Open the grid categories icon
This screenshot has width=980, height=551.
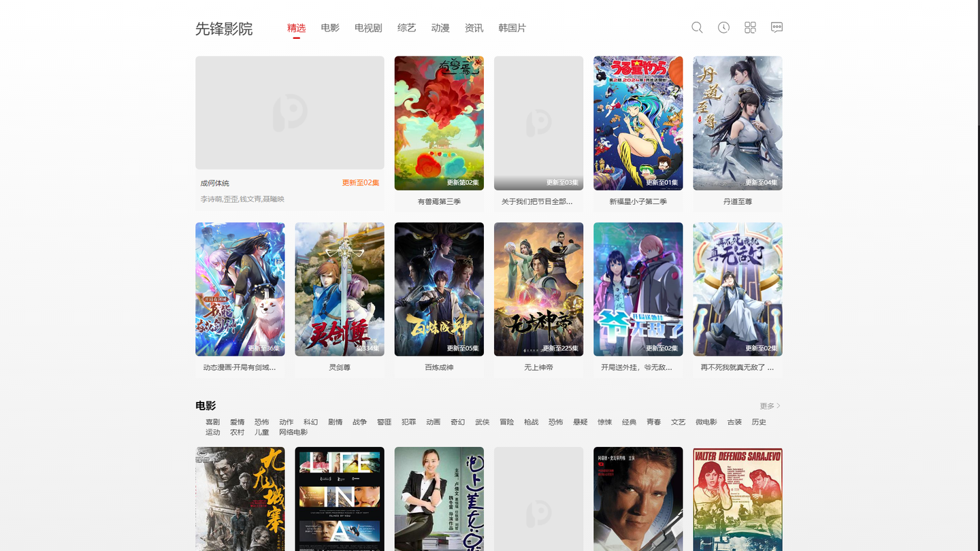click(x=750, y=27)
